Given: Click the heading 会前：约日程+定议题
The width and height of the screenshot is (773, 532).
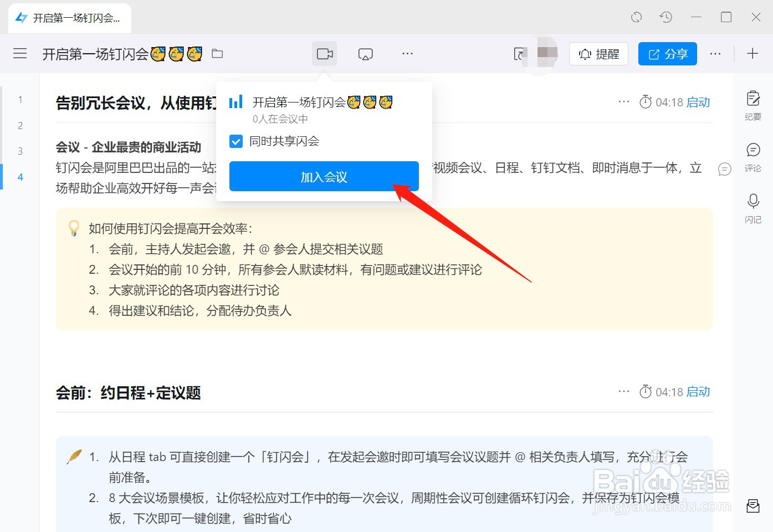Looking at the screenshot, I should 128,393.
